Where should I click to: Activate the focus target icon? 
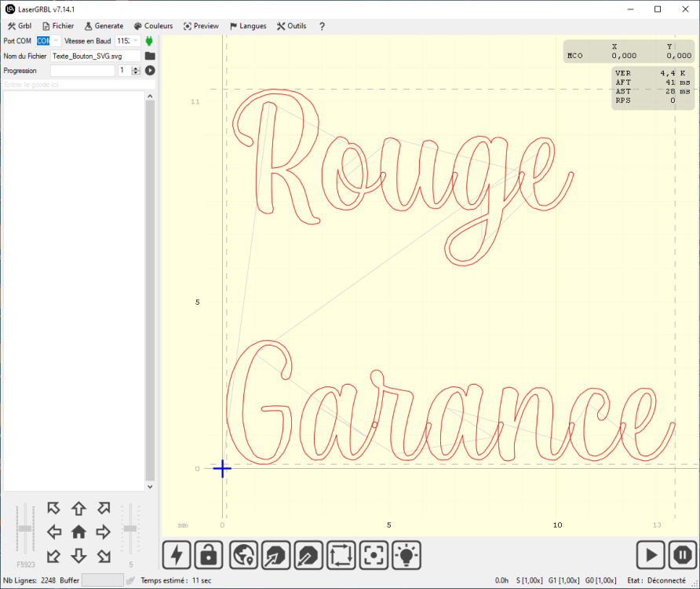point(374,555)
